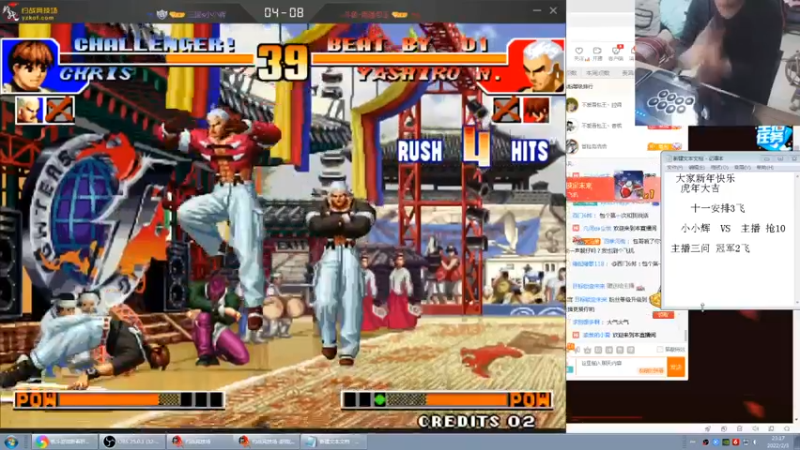Click player two's POW gauge bar
800x450 pixels.
click(x=446, y=399)
